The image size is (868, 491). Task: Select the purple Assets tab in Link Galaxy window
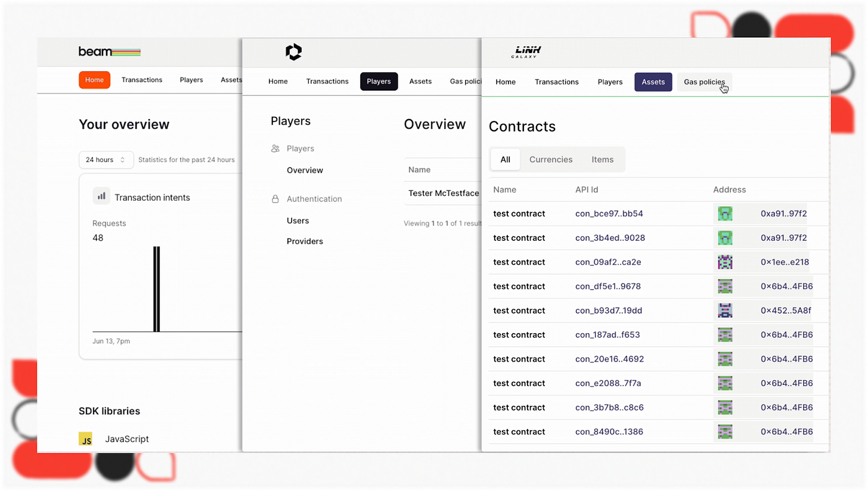653,82
